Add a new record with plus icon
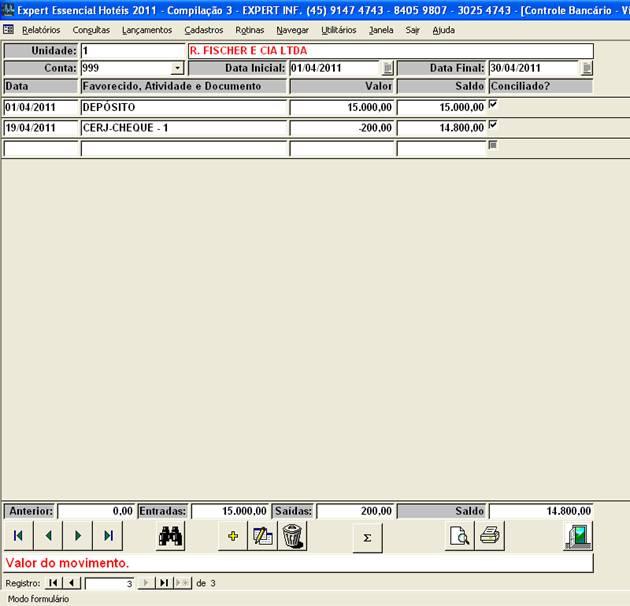Screen dimensions: 630x606 (233, 536)
